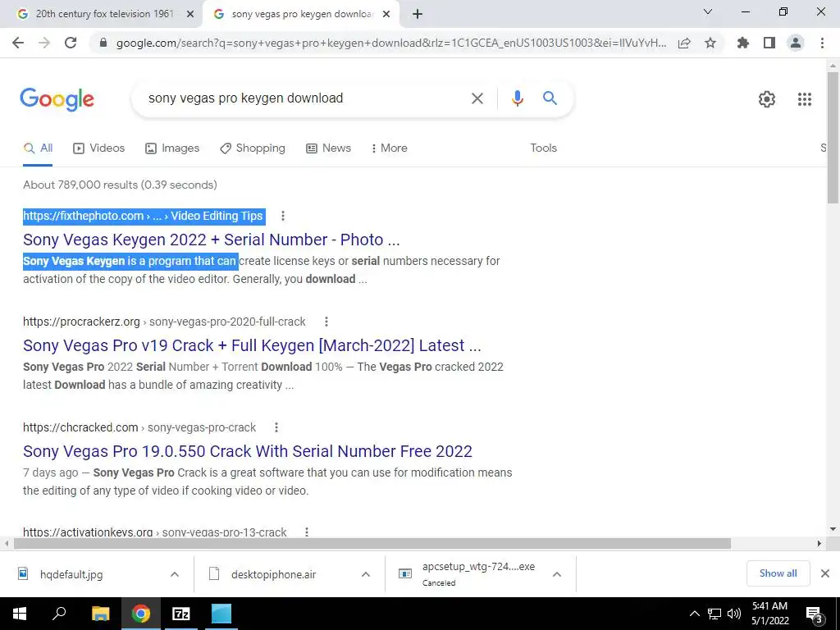
Task: Switch to 20th century fox television tab
Action: (x=102, y=15)
